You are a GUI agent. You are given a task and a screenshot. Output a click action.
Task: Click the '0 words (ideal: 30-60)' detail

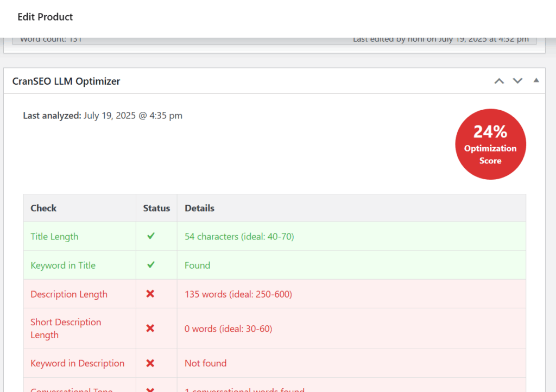pos(228,328)
